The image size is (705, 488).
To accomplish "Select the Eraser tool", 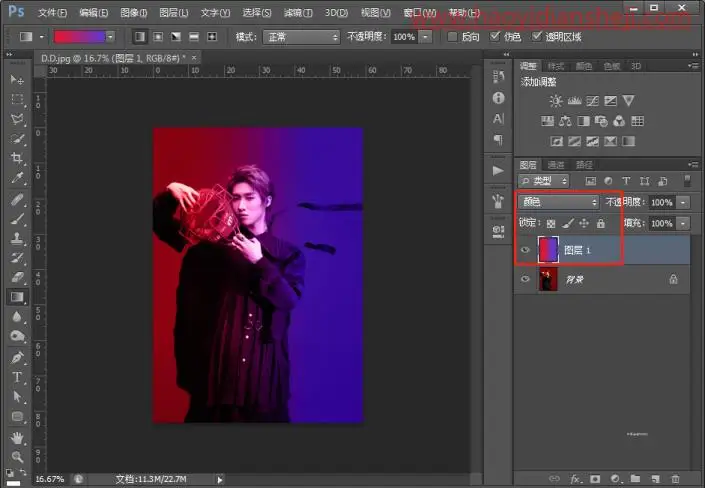I will 17,277.
